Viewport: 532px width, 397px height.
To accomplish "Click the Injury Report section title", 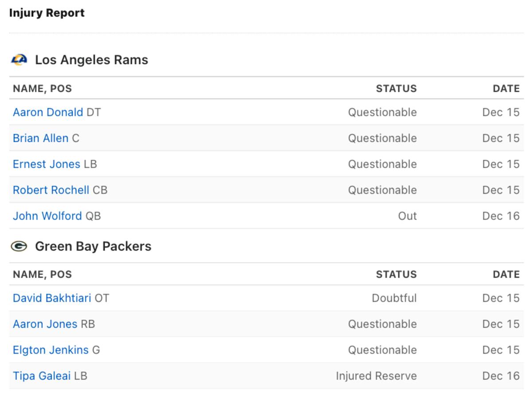I will [47, 13].
